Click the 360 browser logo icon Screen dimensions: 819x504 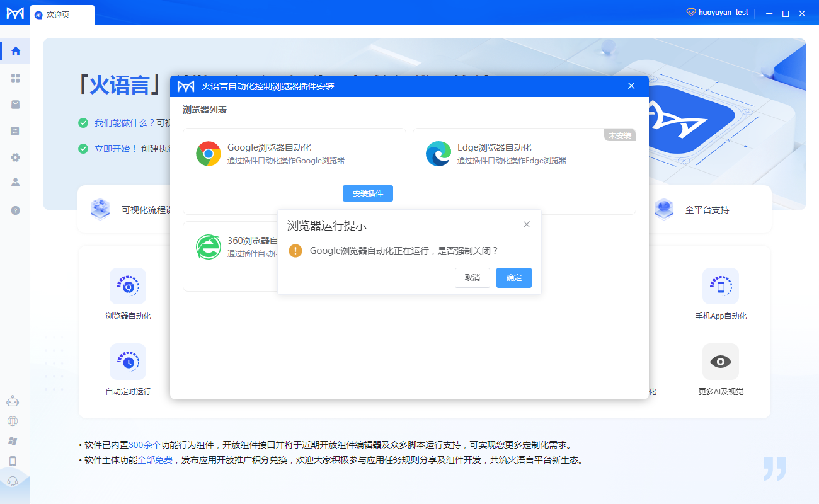pyautogui.click(x=208, y=247)
